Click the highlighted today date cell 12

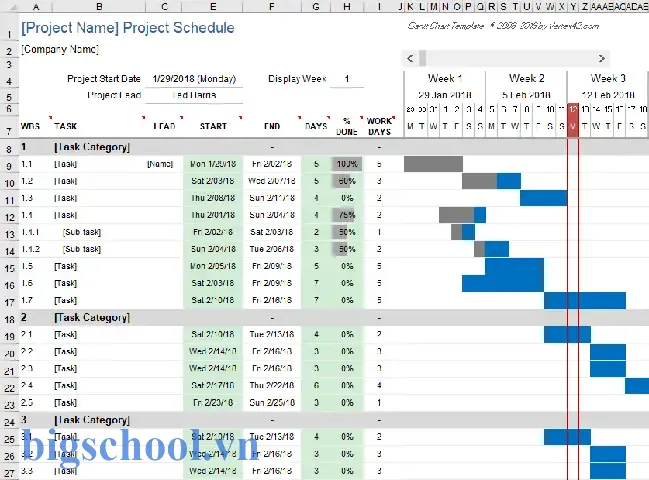[573, 109]
